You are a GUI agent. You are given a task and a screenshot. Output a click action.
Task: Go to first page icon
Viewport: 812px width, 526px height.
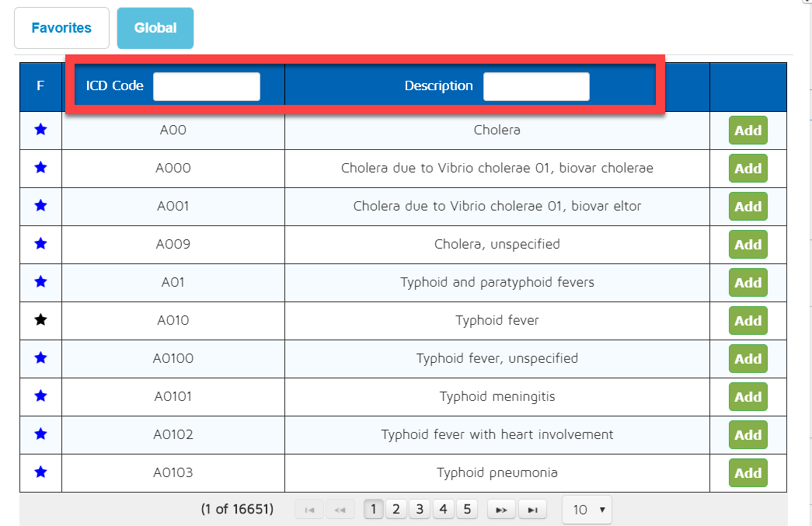(x=309, y=510)
